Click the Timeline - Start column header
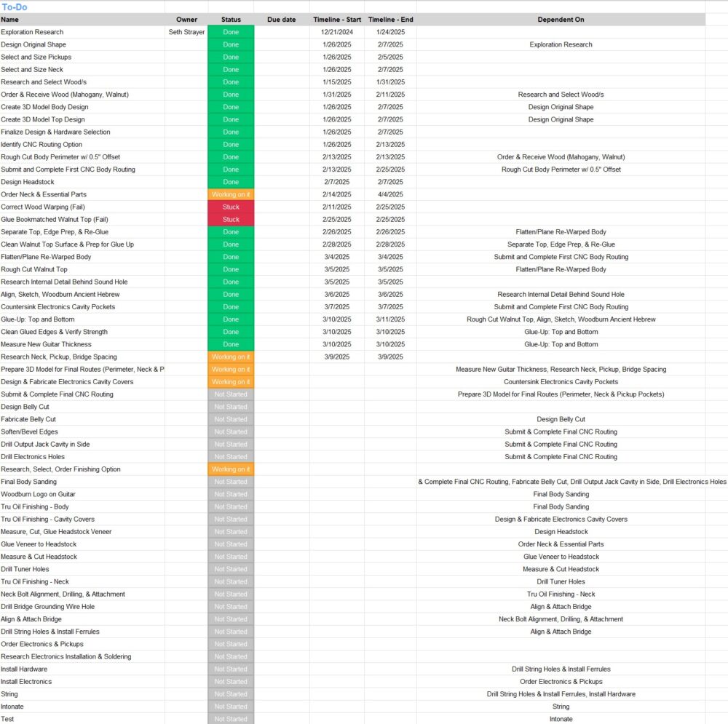This screenshot has width=728, height=724. 336,20
